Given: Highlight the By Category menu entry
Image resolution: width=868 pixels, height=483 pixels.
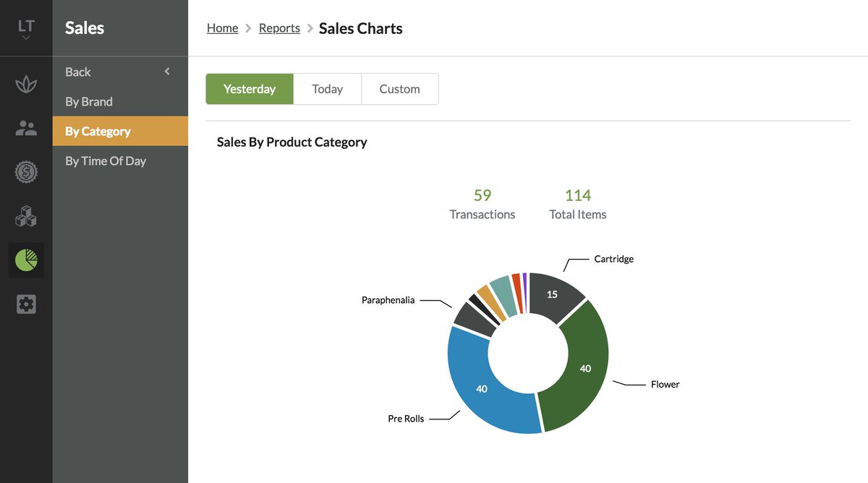Looking at the screenshot, I should (98, 131).
